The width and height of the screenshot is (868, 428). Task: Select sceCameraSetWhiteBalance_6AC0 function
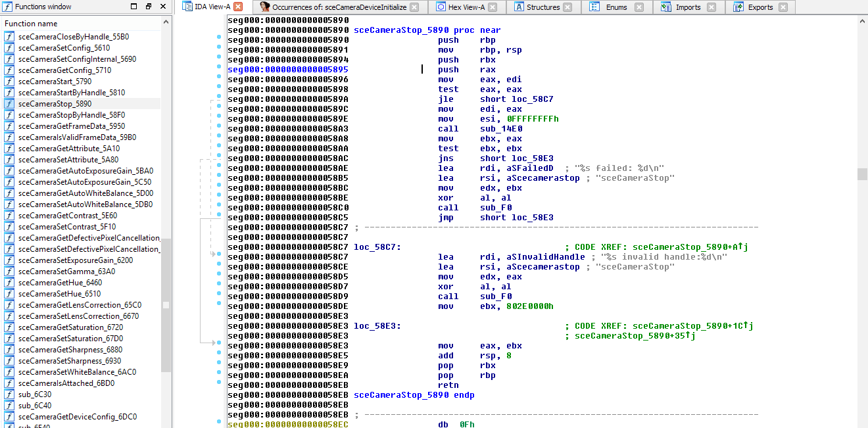(78, 372)
